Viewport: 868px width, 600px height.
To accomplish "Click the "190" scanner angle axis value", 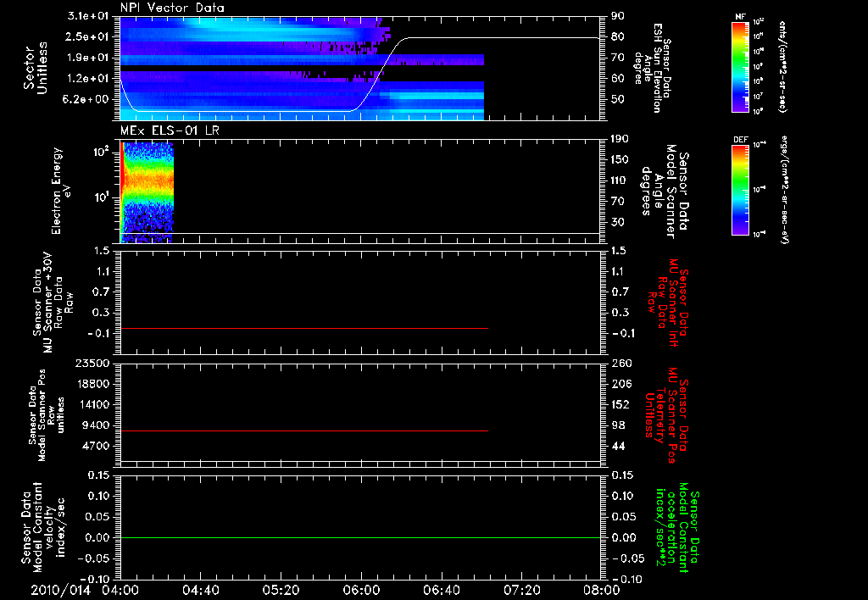I will [620, 139].
